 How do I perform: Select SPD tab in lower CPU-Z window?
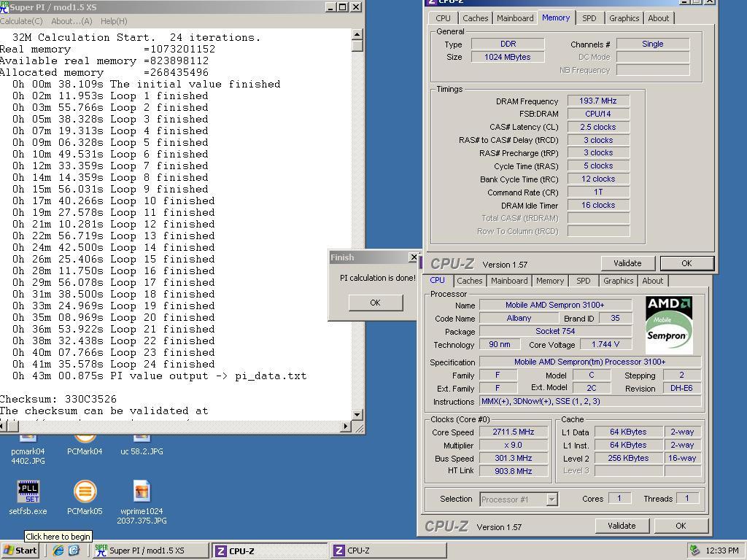tap(584, 281)
